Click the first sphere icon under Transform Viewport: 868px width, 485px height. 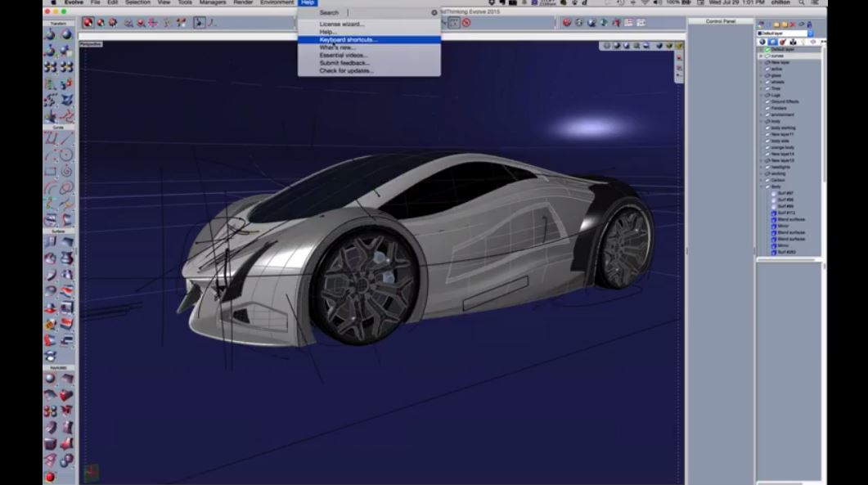pyautogui.click(x=51, y=34)
